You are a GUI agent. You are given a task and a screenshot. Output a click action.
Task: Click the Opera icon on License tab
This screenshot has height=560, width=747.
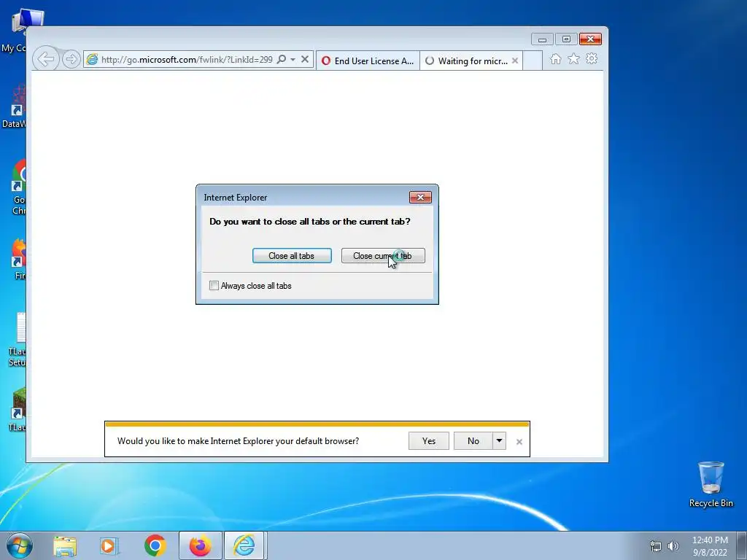[326, 61]
